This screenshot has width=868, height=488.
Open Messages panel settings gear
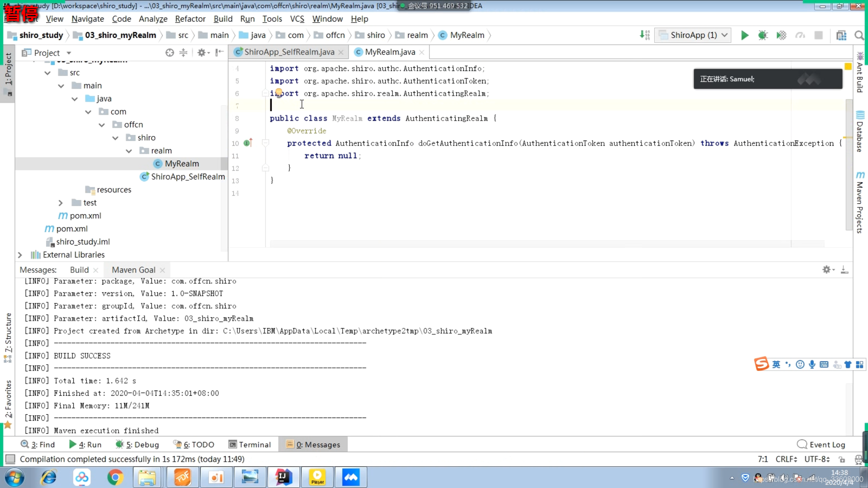[x=827, y=270]
